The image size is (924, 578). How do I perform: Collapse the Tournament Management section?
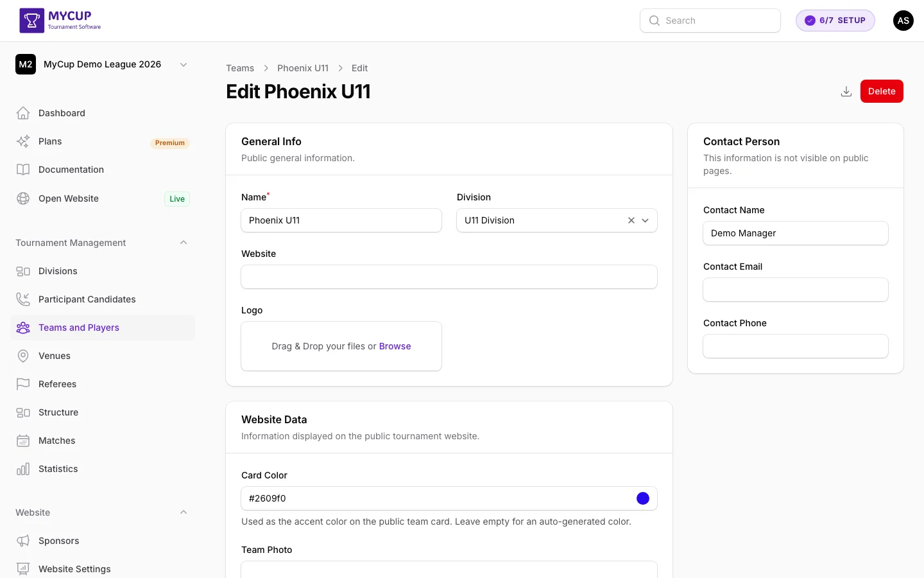click(184, 243)
